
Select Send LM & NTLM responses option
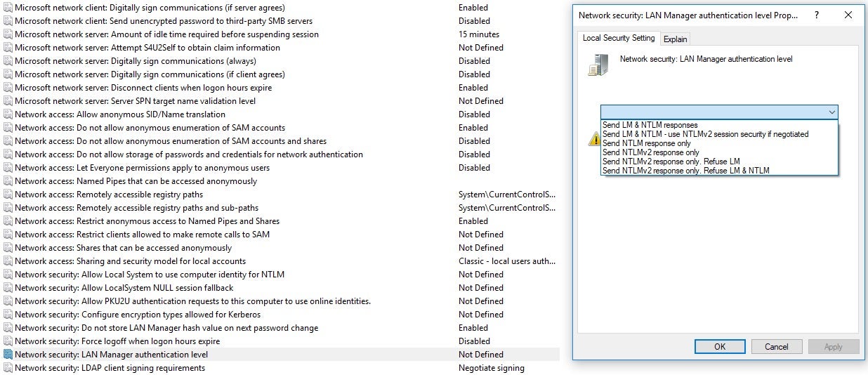pyautogui.click(x=650, y=125)
